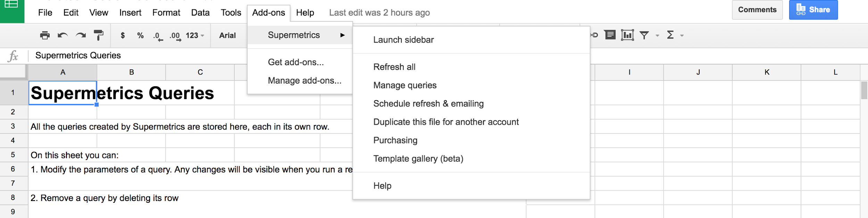The image size is (868, 218).
Task: Select Launch sidebar menu entry
Action: tap(403, 40)
